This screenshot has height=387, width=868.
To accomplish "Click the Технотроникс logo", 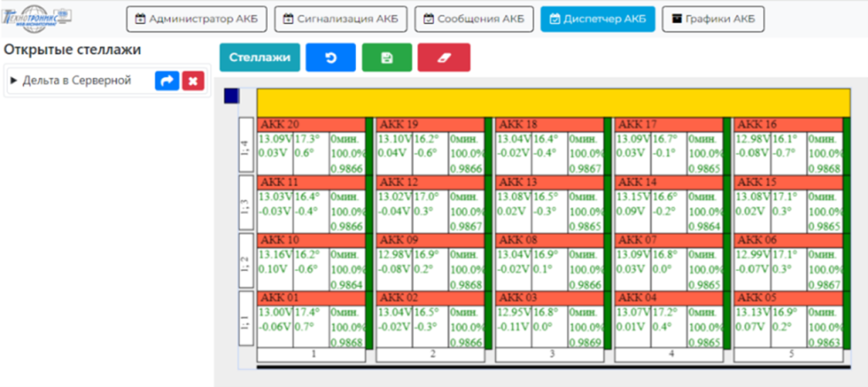I will [x=38, y=16].
